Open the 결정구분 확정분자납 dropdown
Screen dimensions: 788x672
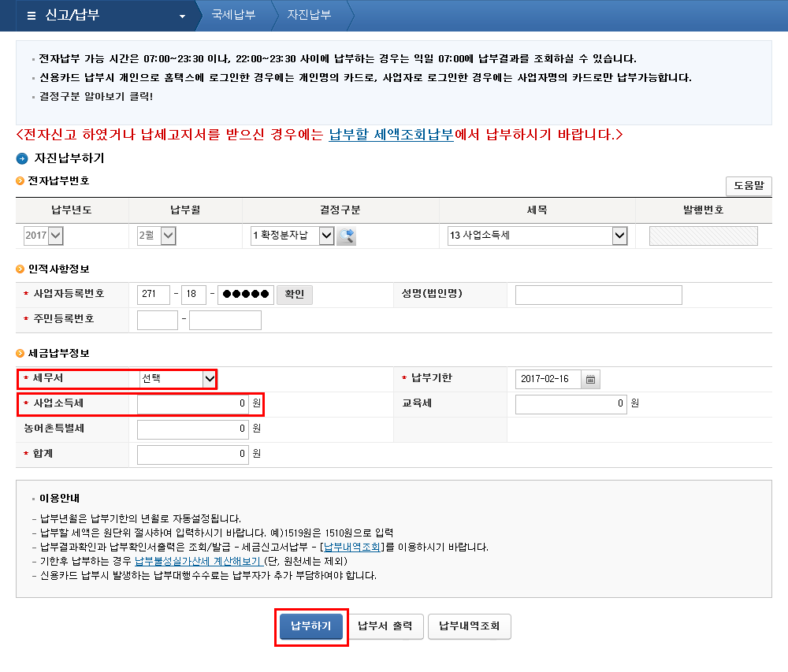pos(292,236)
